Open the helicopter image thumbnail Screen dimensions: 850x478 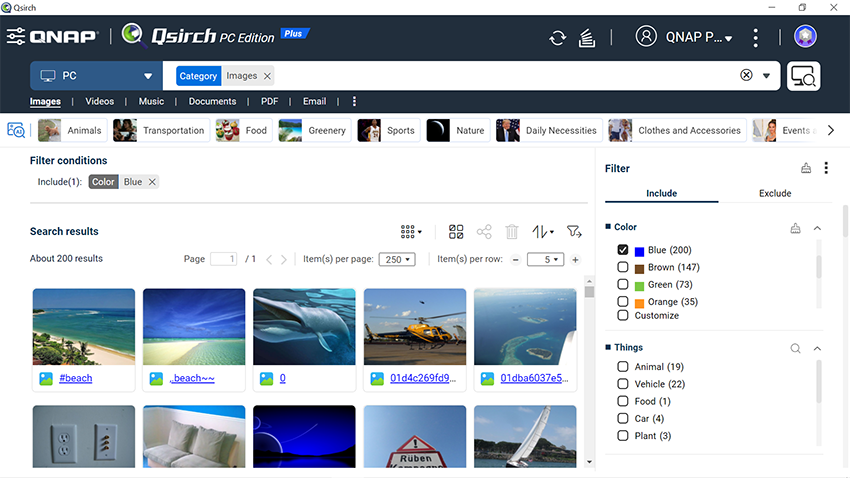[x=414, y=326]
